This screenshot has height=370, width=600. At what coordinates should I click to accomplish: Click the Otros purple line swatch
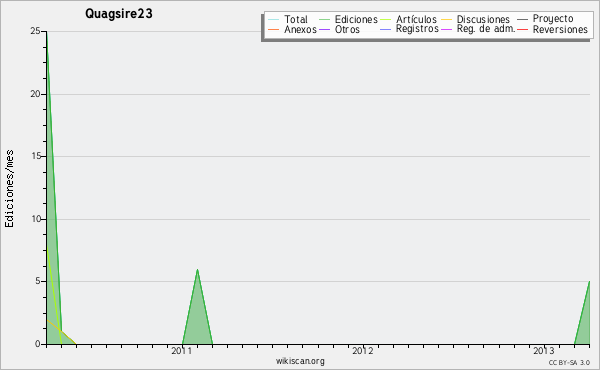324,29
